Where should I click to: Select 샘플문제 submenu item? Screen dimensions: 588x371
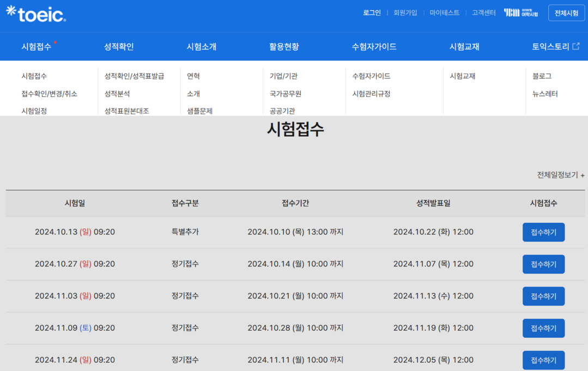coord(199,111)
